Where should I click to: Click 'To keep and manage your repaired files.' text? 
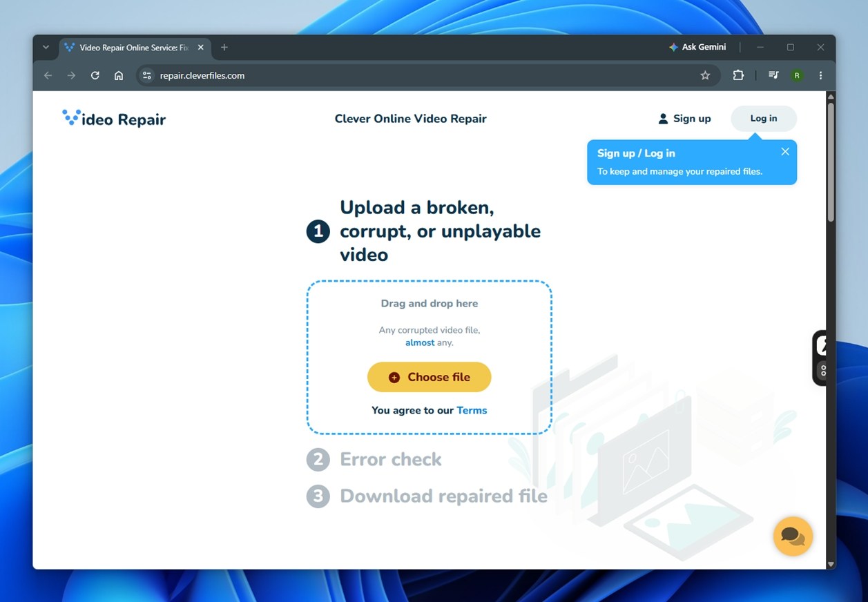coord(680,171)
